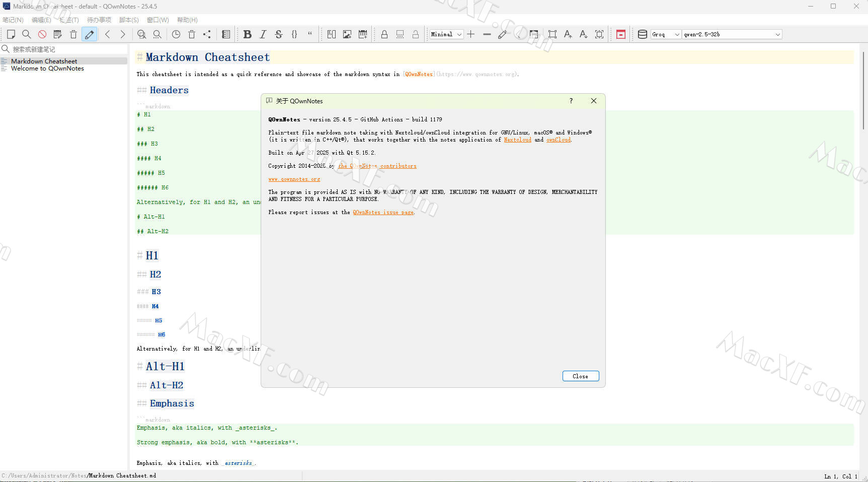Viewport: 868px width, 482px height.
Task: Open the 笔记(N) menu
Action: pyautogui.click(x=13, y=20)
